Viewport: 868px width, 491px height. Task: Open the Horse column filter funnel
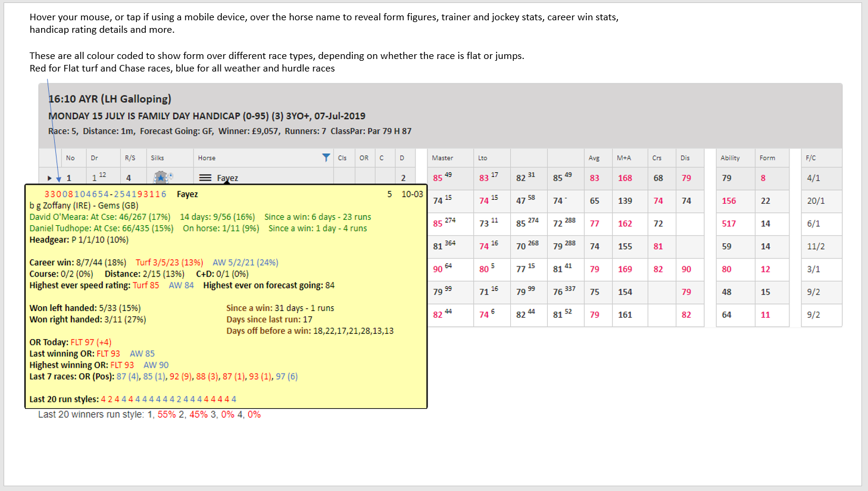point(326,157)
